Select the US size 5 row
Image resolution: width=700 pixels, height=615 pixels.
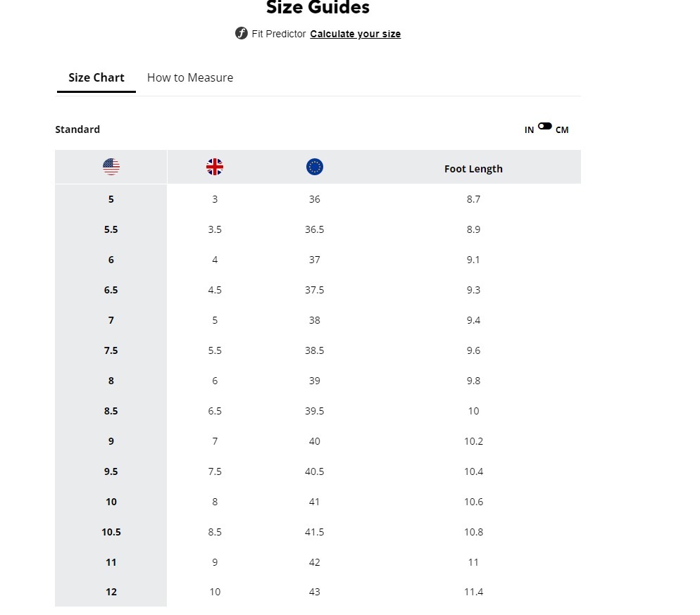pyautogui.click(x=111, y=199)
